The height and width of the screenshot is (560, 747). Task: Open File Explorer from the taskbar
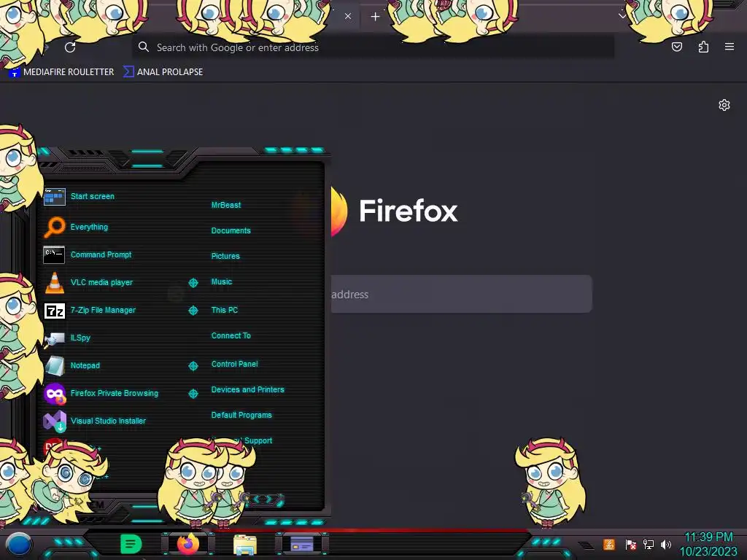245,544
